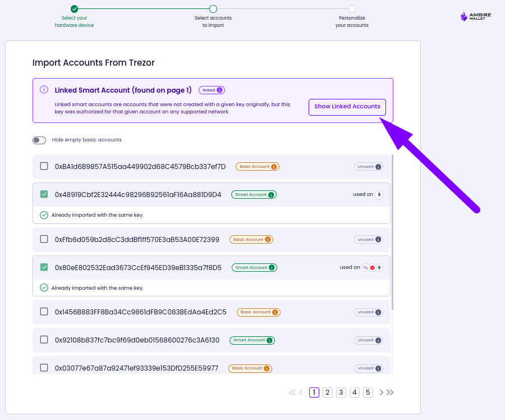Click Ethereum network icon in 0x80eE8025 row
This screenshot has height=420, width=505.
click(x=379, y=267)
